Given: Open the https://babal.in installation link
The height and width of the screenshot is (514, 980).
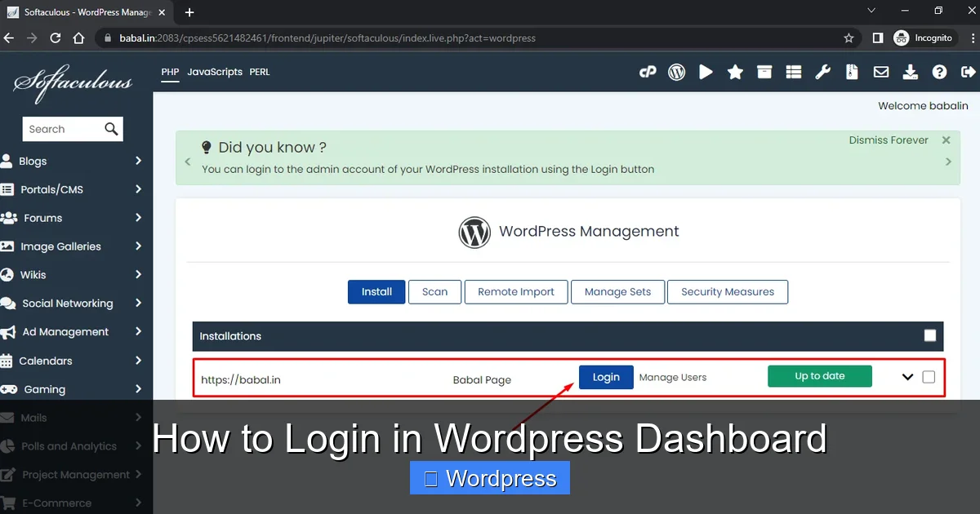Looking at the screenshot, I should tap(241, 379).
